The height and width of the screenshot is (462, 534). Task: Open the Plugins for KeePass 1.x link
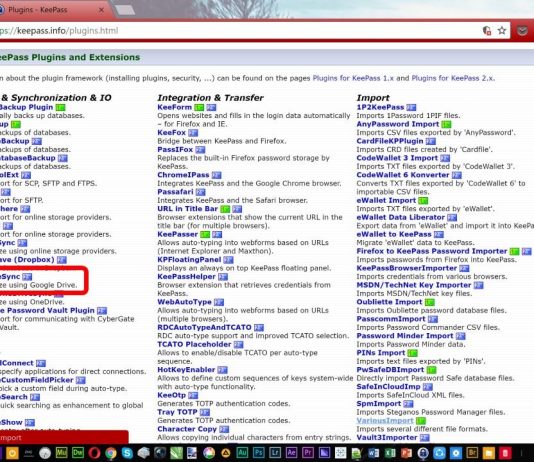pyautogui.click(x=353, y=78)
